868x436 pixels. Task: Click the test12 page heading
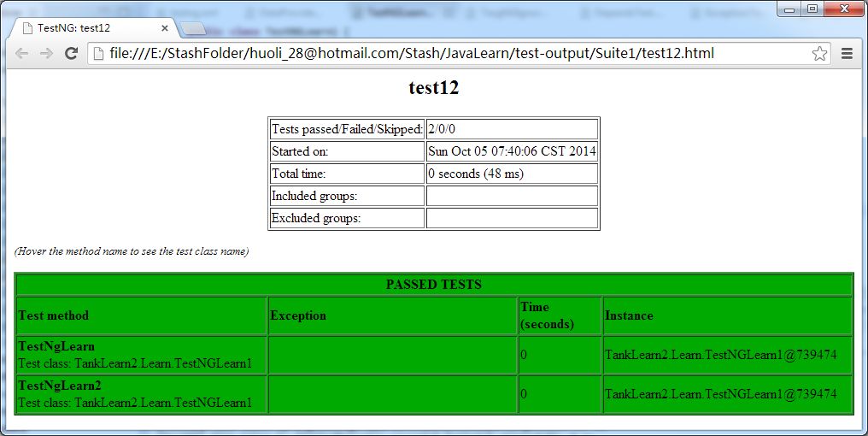(x=434, y=87)
